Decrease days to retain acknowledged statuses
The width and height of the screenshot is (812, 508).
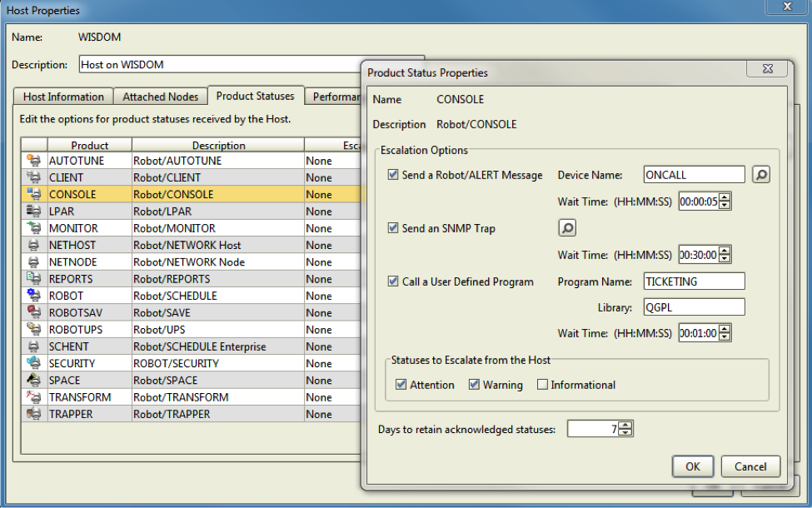625,432
